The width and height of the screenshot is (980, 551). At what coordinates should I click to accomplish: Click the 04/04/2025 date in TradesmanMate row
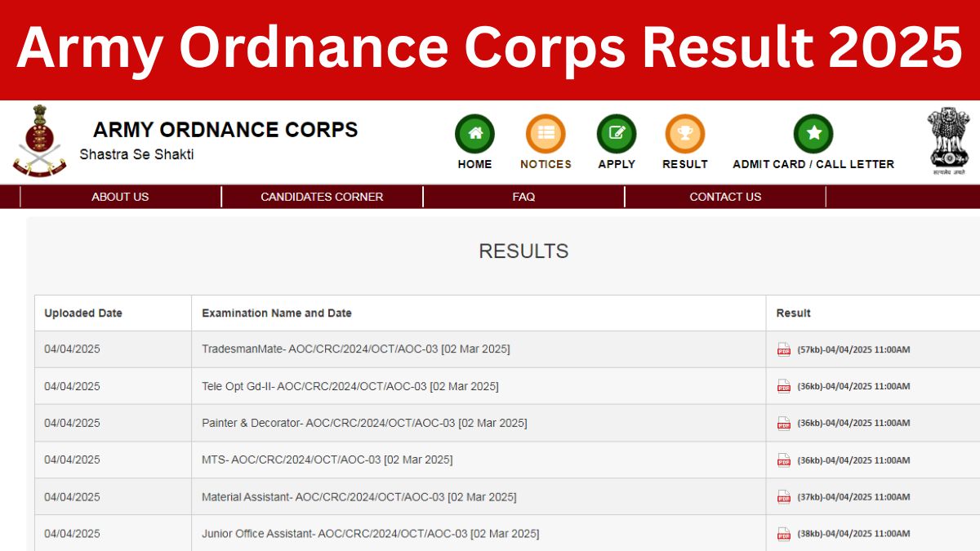point(72,349)
